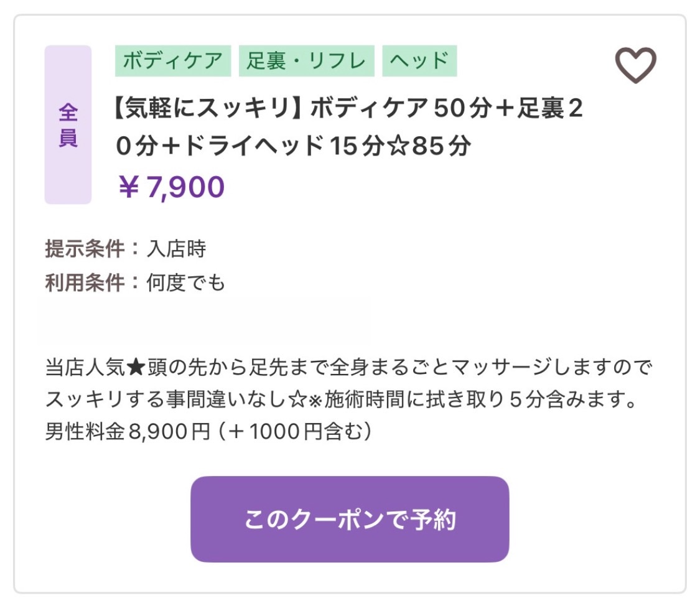
Task: Click the 入店時 value text
Action: pos(176,249)
